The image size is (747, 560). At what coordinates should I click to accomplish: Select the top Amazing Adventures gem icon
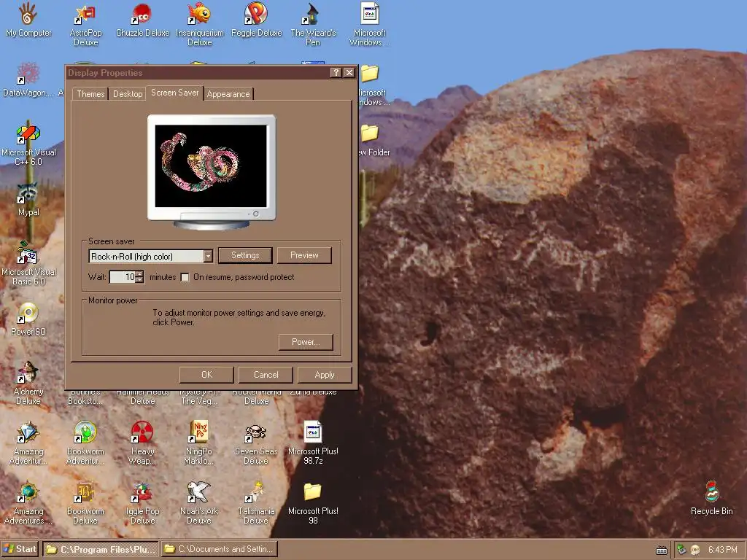[28, 433]
